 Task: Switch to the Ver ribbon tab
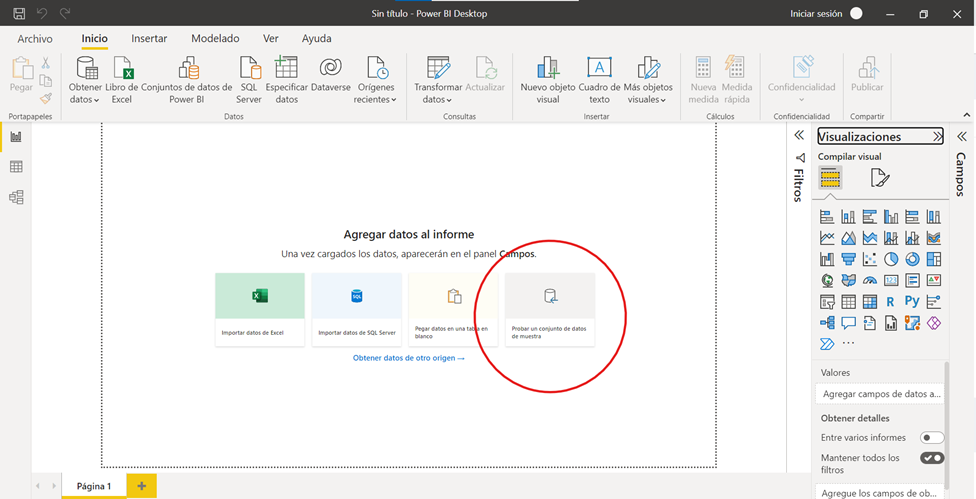[x=271, y=39]
